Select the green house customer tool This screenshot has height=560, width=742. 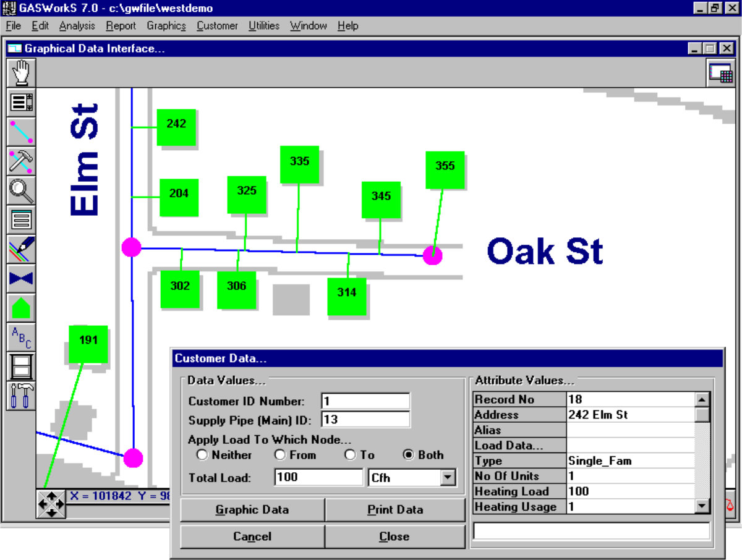click(x=22, y=307)
